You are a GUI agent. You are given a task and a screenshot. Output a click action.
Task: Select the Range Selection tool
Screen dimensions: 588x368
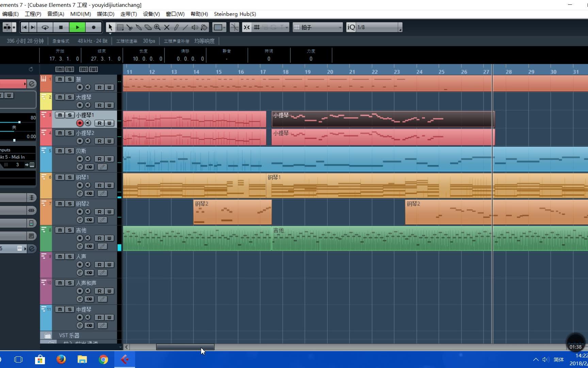[120, 27]
